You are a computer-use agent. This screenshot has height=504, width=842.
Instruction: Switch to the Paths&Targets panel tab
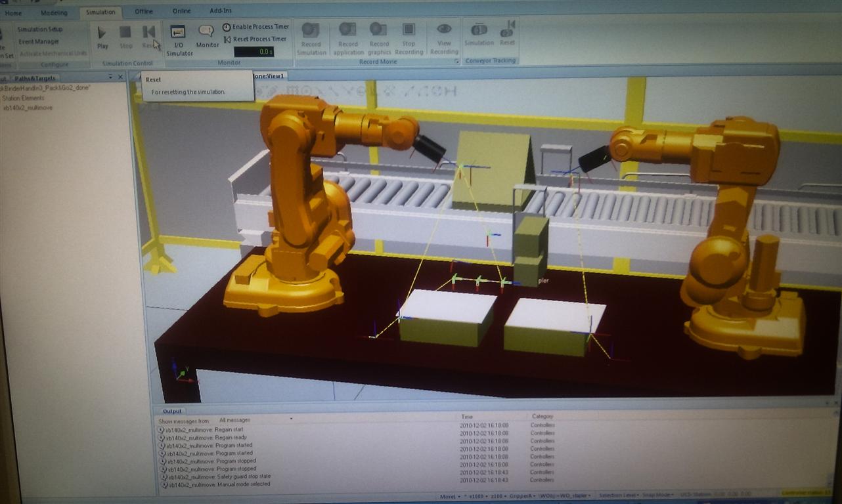(34, 78)
